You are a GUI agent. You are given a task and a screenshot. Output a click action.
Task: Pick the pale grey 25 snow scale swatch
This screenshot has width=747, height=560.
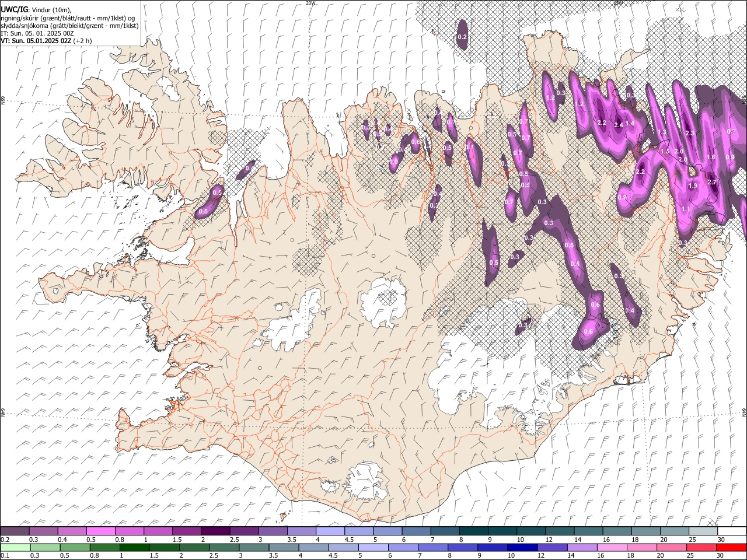pos(703,531)
